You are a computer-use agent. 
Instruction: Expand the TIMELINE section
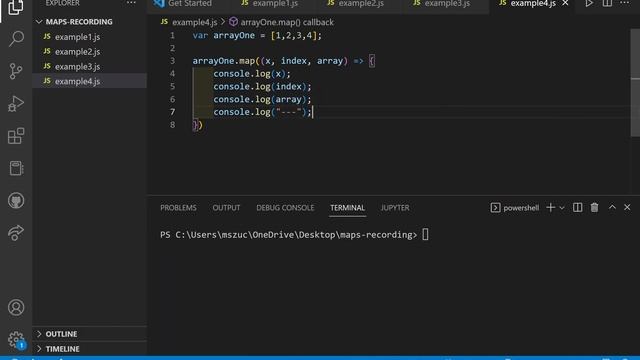[62, 349]
